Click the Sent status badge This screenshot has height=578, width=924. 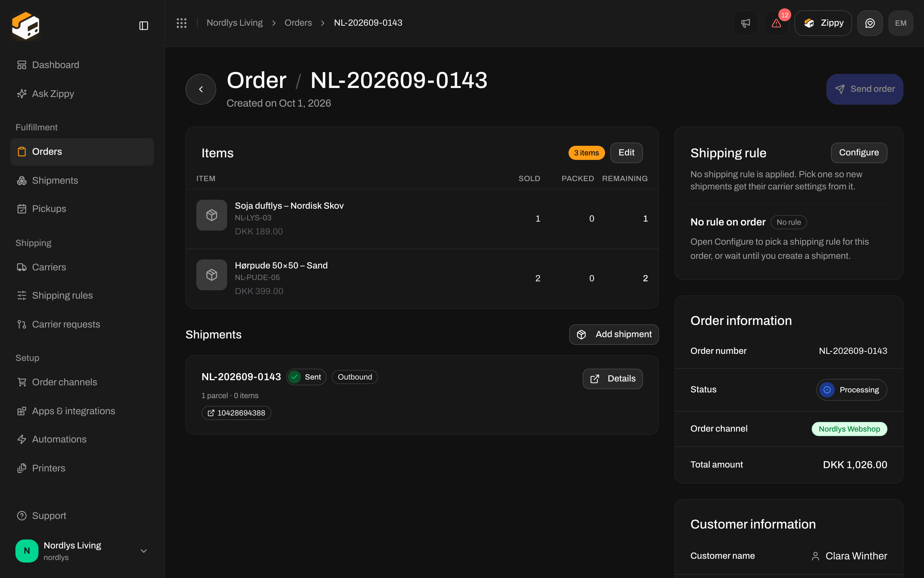click(306, 377)
